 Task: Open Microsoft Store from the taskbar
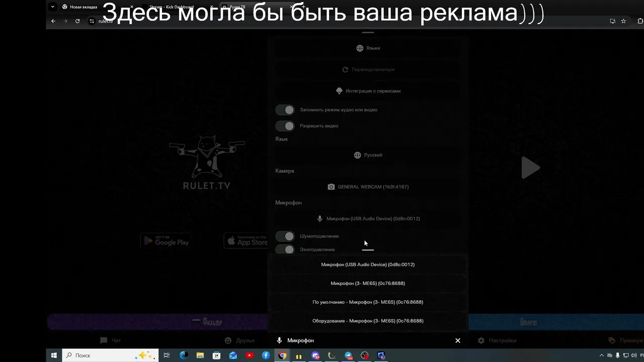pos(216,355)
